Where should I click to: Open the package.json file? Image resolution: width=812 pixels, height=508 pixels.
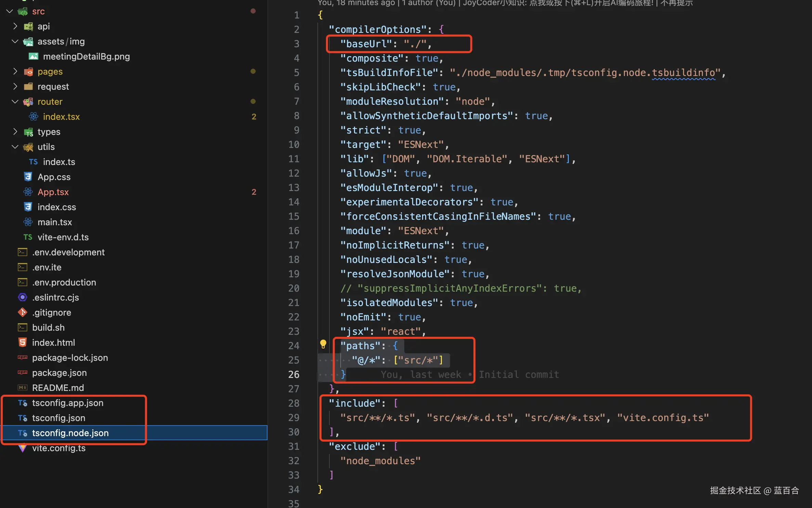coord(59,373)
